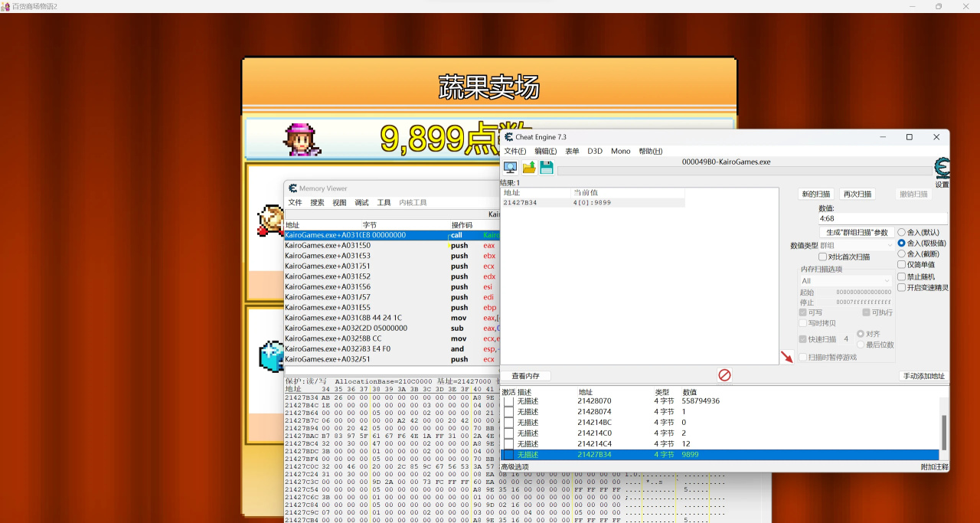The image size is (980, 523).
Task: Click the open table folder icon
Action: pyautogui.click(x=529, y=168)
